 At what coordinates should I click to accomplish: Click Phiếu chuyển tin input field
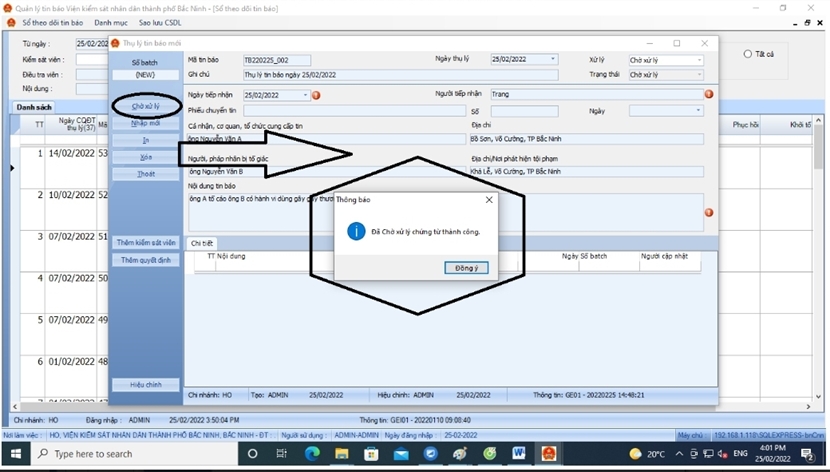pos(354,111)
